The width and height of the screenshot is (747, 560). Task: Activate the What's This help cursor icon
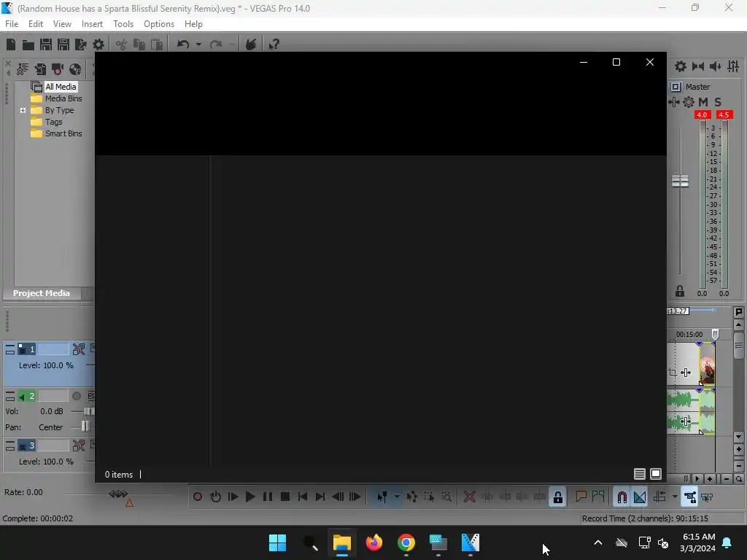(x=274, y=44)
